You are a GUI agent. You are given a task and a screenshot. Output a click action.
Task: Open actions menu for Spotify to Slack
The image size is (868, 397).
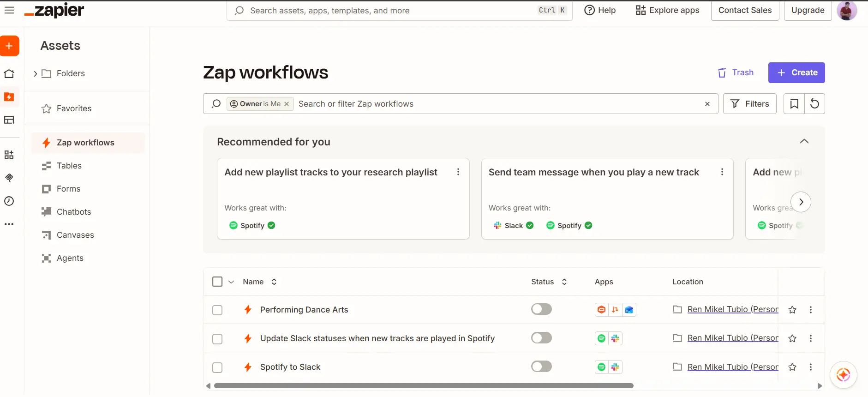[811, 367]
